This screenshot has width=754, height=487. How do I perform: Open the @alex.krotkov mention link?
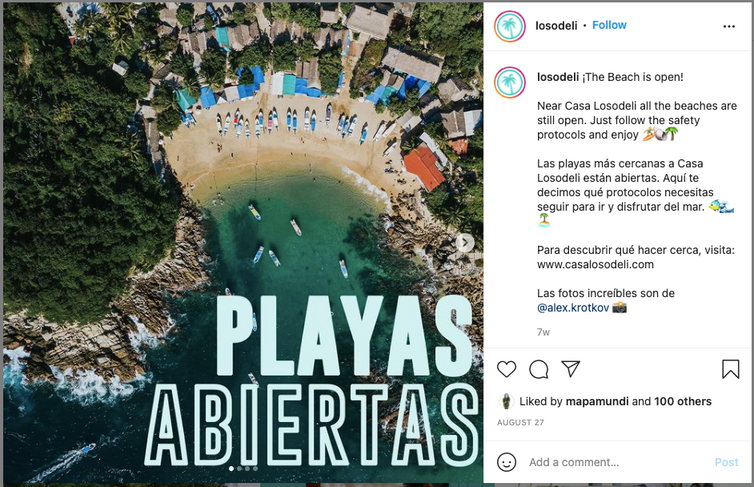(573, 308)
